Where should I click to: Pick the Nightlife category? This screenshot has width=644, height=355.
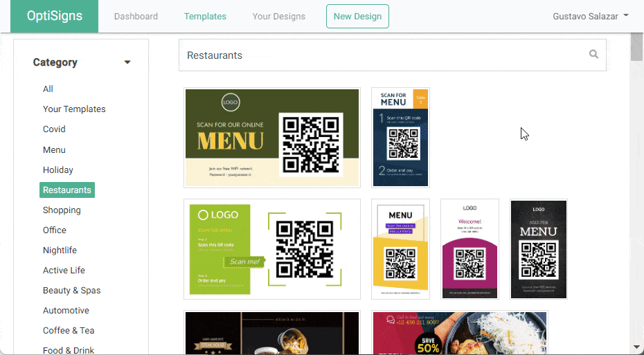point(60,251)
